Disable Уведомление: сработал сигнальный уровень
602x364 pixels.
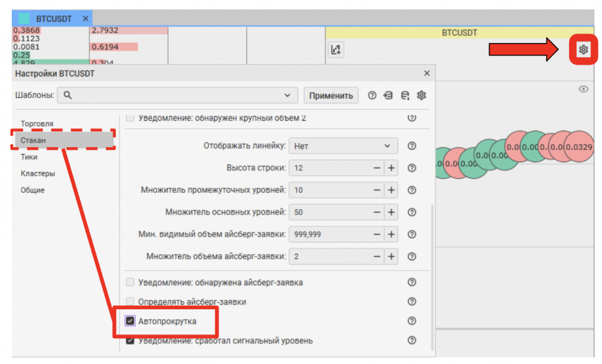coord(131,341)
